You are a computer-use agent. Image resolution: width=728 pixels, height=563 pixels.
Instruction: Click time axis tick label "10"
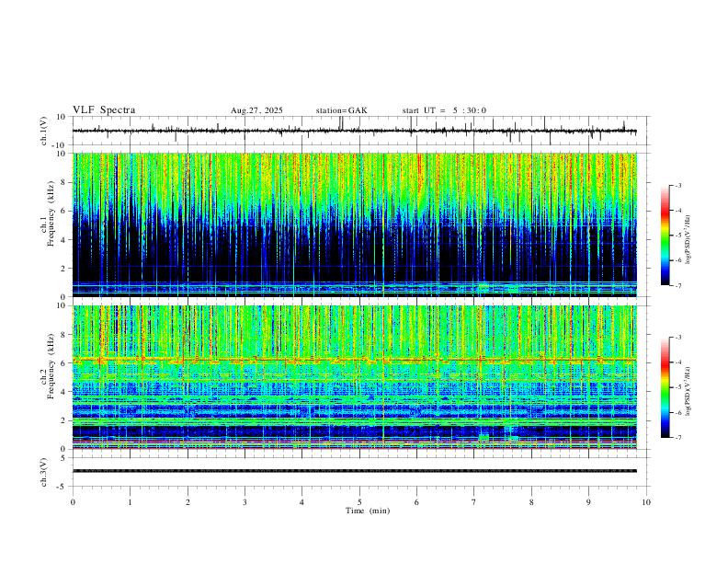click(646, 502)
